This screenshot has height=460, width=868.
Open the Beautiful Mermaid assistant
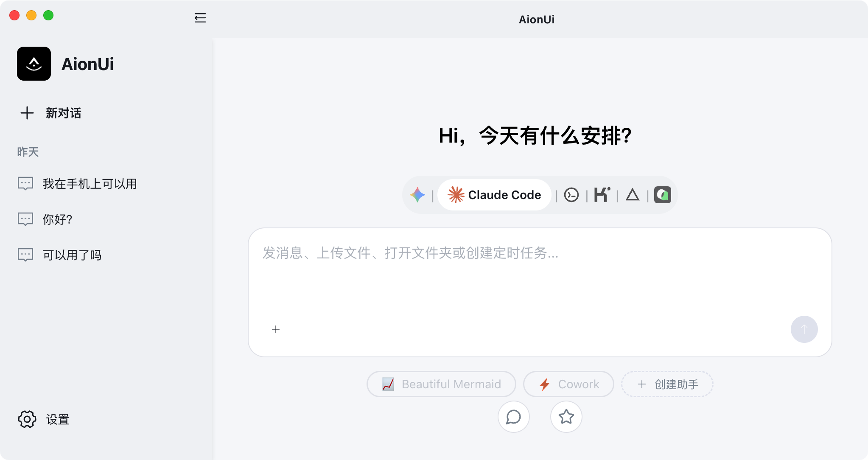[x=441, y=384]
